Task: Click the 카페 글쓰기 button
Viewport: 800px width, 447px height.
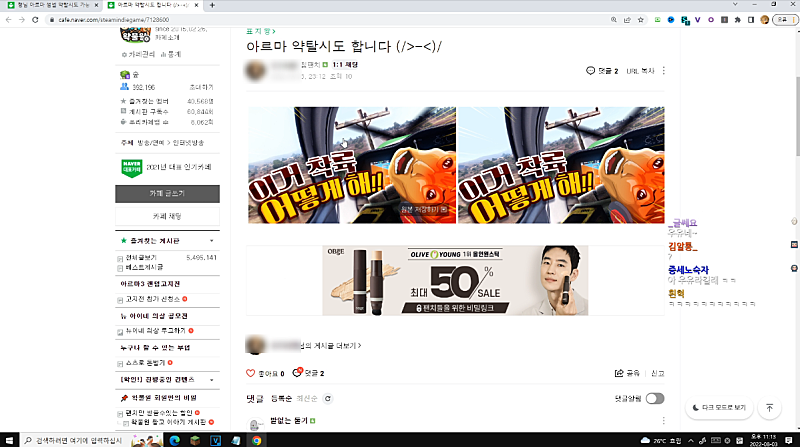Action: coord(167,191)
